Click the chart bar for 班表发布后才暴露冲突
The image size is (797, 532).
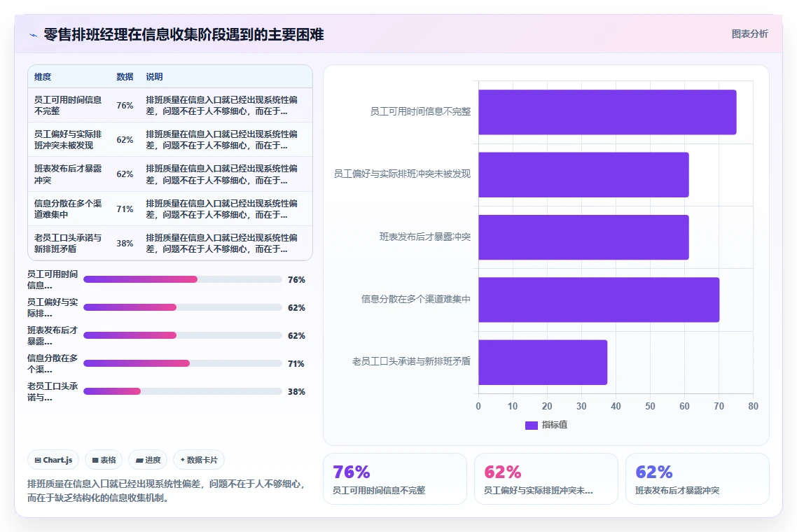[583, 237]
